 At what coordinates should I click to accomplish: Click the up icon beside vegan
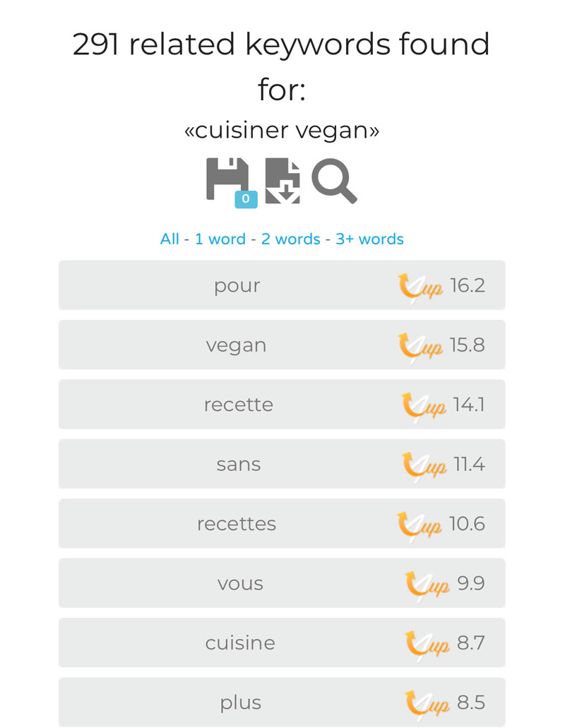click(x=421, y=347)
